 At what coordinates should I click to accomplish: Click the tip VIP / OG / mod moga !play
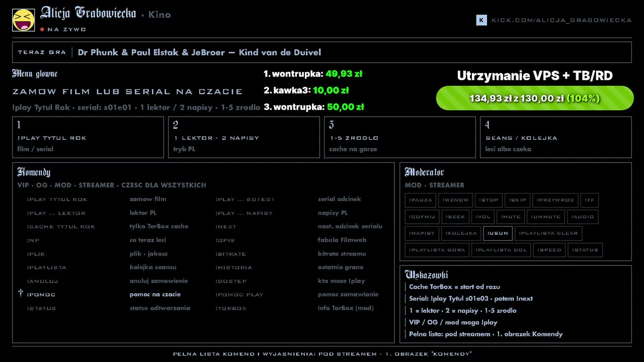click(x=453, y=322)
